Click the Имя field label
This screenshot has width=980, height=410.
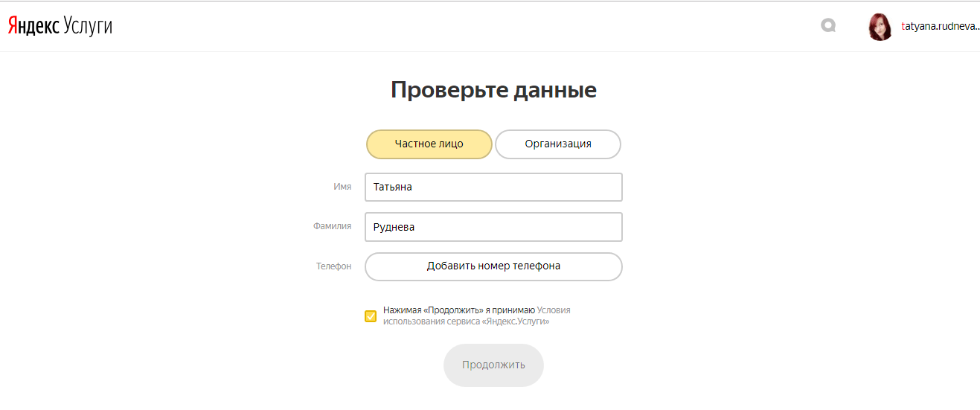342,188
